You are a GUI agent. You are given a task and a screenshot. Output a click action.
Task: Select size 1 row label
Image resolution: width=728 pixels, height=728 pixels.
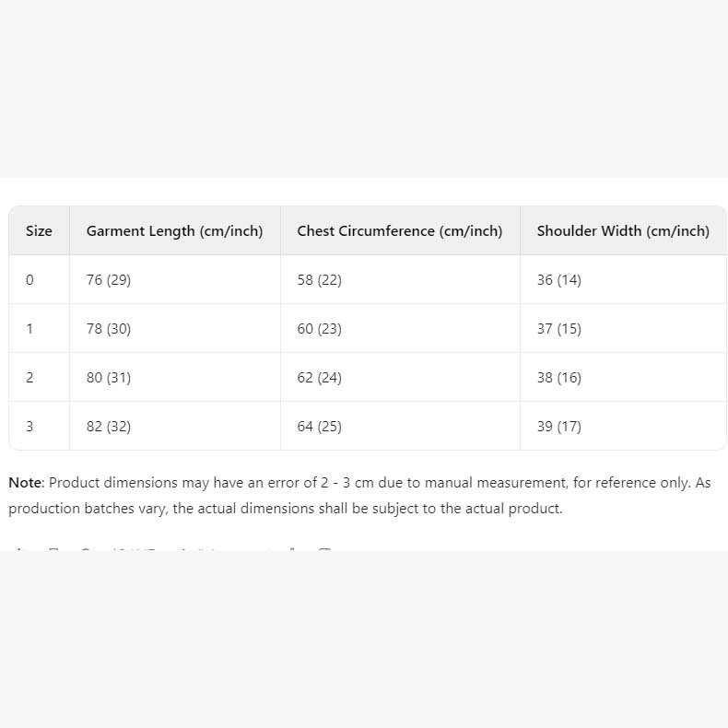pos(29,329)
